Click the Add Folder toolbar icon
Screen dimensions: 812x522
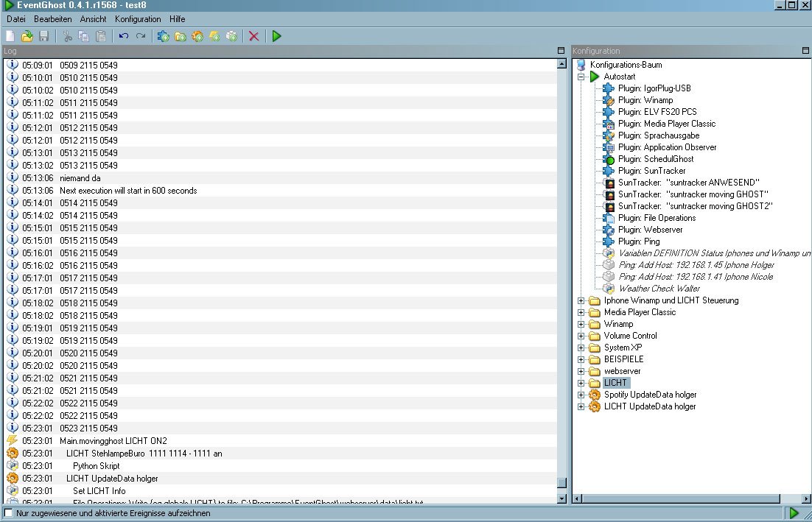181,36
